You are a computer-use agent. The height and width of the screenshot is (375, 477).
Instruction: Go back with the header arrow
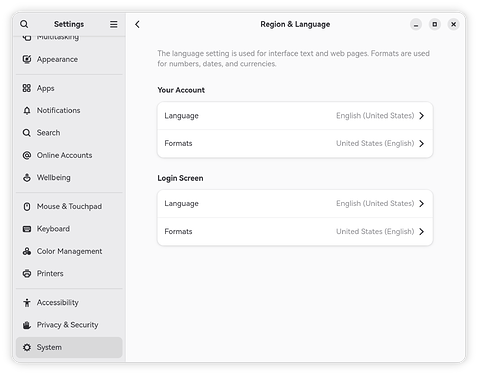137,24
